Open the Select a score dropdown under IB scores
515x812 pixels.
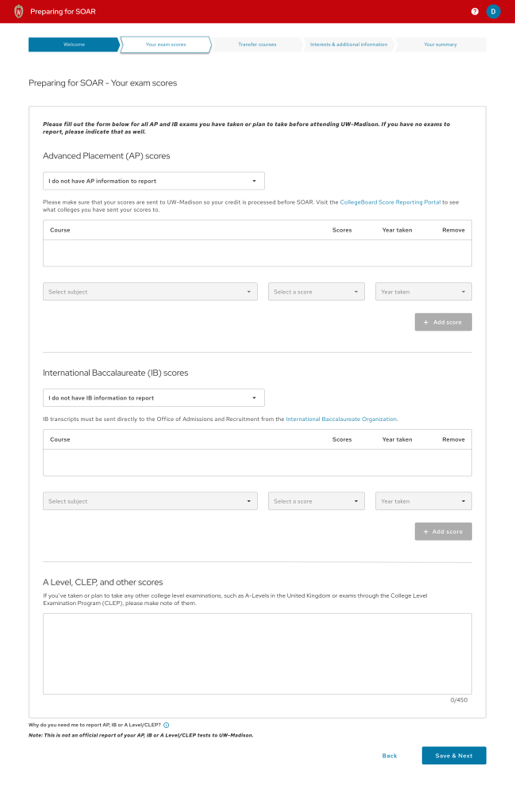[316, 500]
